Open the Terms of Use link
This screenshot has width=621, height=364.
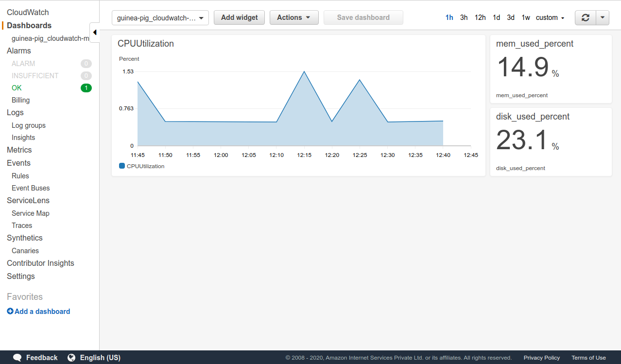pyautogui.click(x=588, y=358)
